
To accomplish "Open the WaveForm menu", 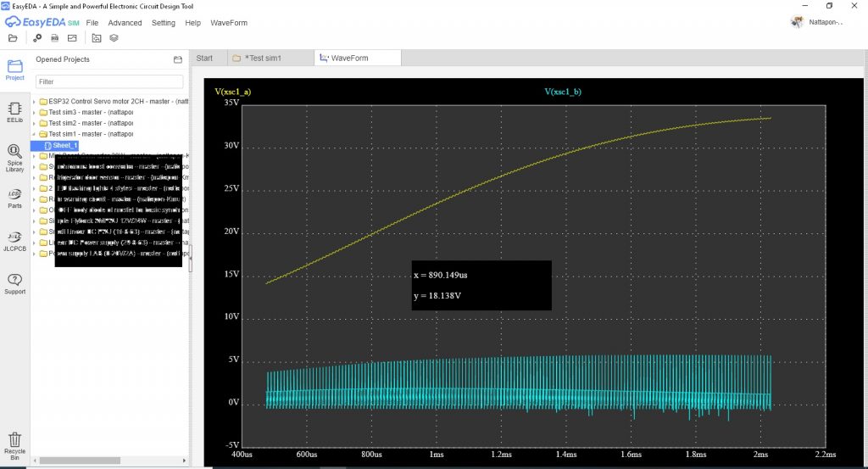I will click(x=229, y=23).
